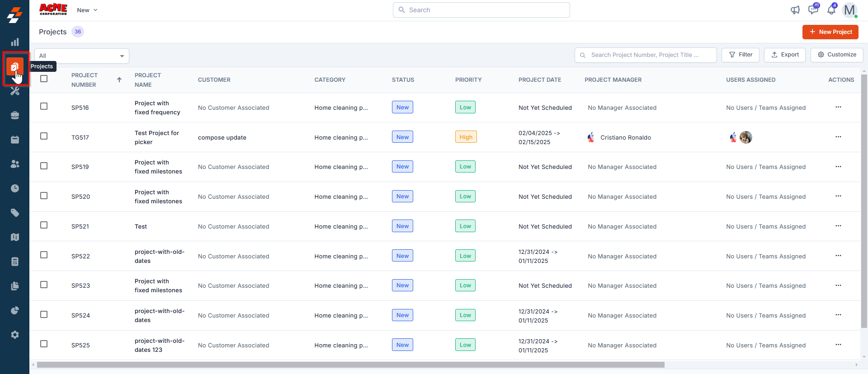Toggle the select-all header checkbox
The image size is (868, 374).
point(44,79)
